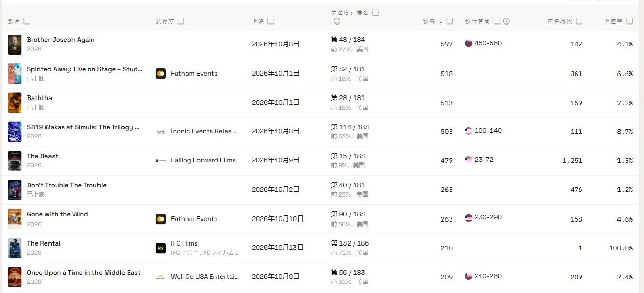Open the Brother Joseph Again movie link
This screenshot has width=644, height=293.
(61, 40)
